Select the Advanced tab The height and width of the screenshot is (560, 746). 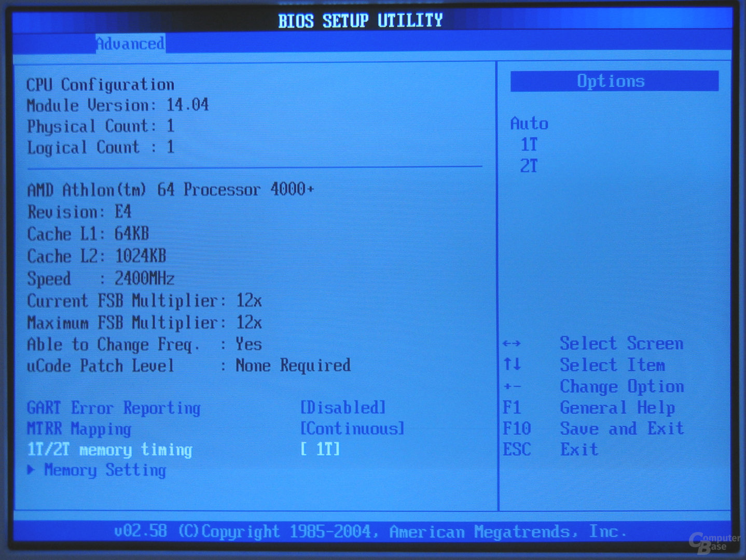130,44
